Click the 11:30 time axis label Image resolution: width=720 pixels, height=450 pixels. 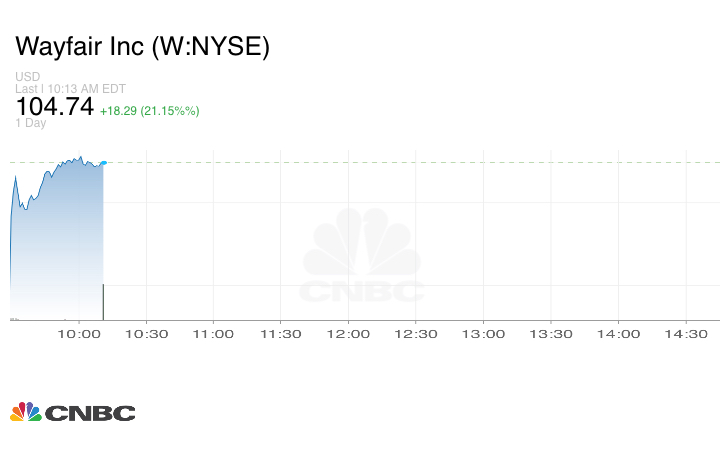280,334
